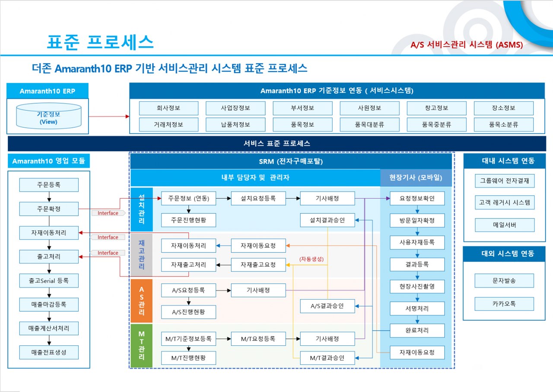Select the 매출전표생성 step

[x=49, y=352]
